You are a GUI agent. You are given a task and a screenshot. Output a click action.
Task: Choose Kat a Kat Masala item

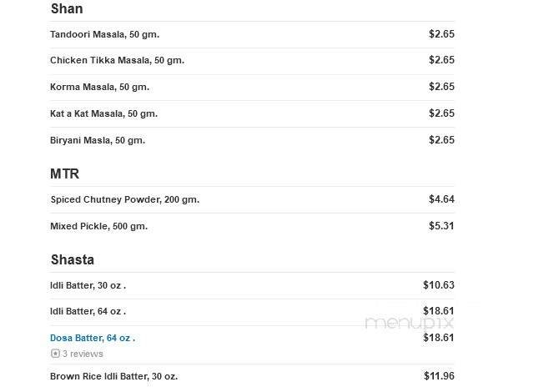click(x=103, y=113)
